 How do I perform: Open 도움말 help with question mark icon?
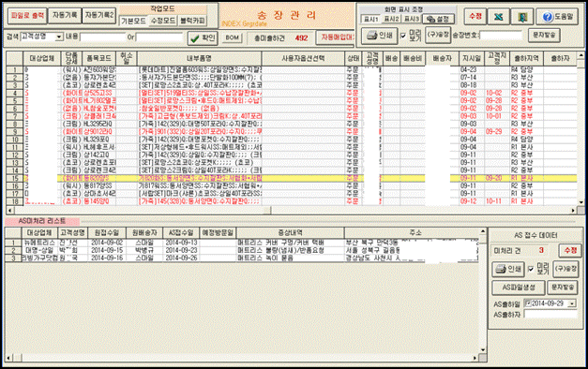(x=558, y=17)
